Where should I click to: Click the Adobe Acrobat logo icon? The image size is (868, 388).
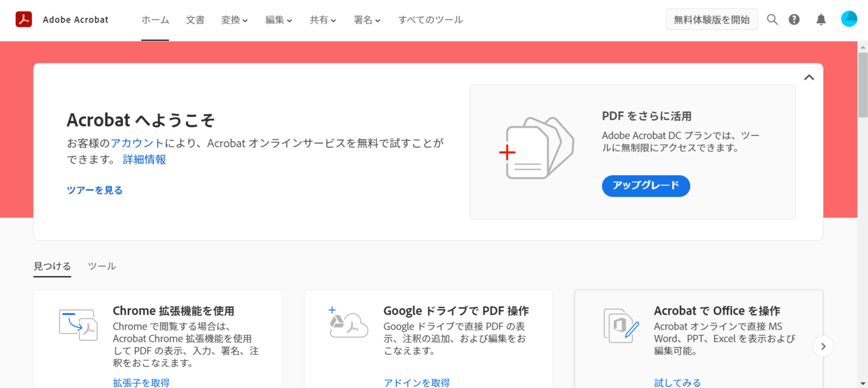pos(24,19)
